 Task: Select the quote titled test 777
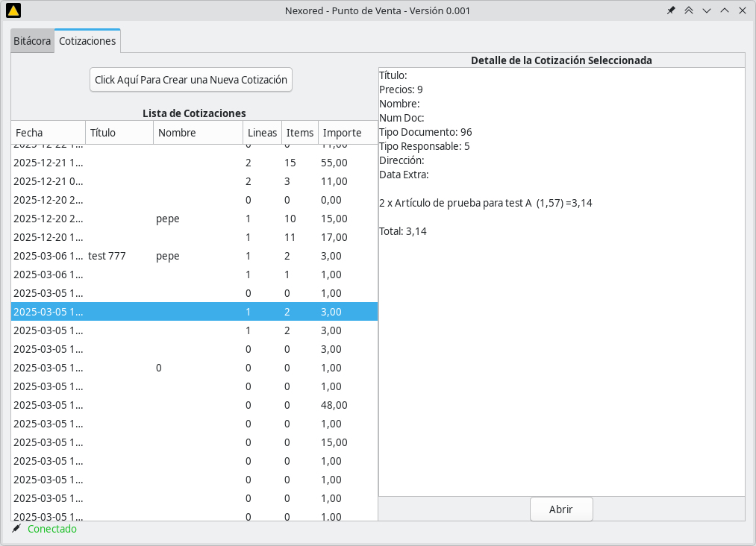(107, 256)
